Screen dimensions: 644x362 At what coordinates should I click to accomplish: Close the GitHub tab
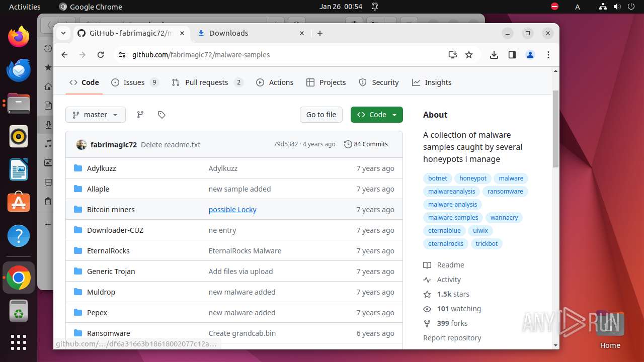[182, 33]
